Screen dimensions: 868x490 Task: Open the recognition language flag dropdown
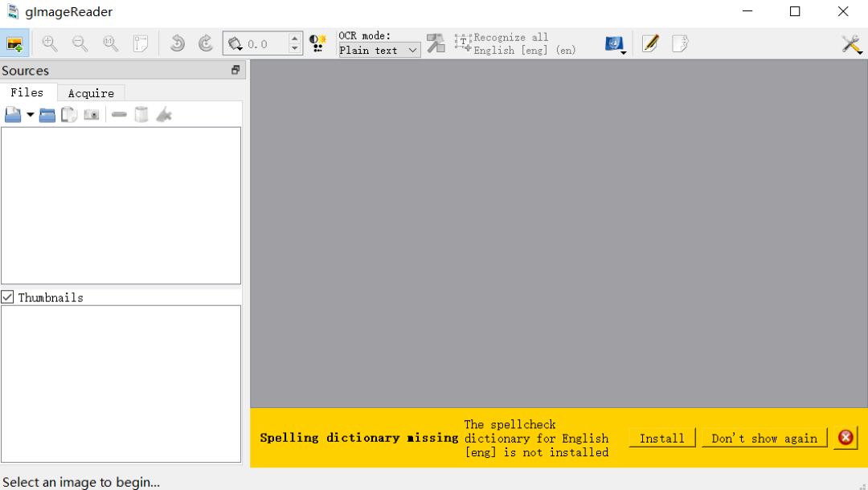click(615, 44)
